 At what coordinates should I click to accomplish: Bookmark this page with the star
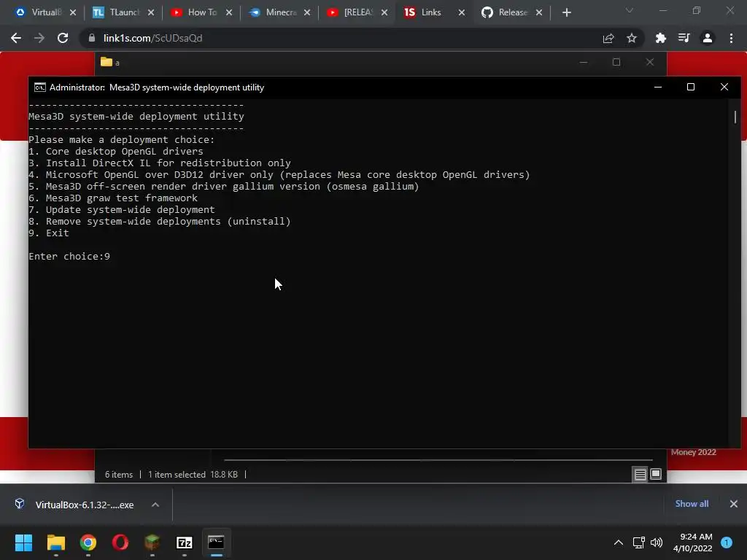pos(632,38)
